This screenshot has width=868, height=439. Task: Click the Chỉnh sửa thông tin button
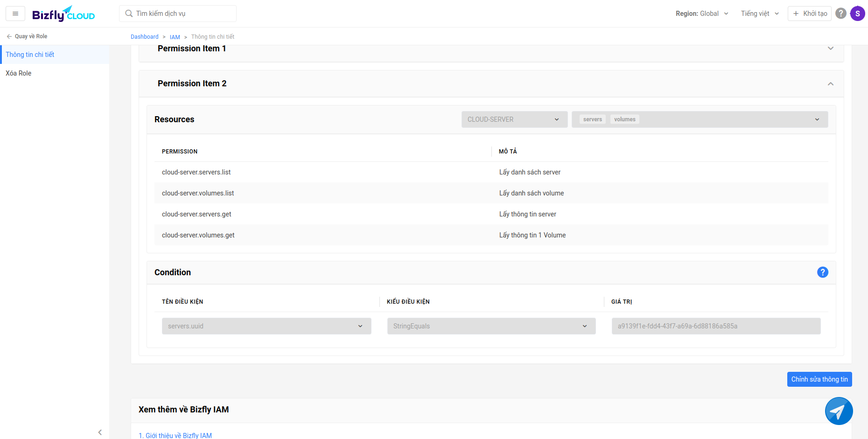click(x=819, y=379)
